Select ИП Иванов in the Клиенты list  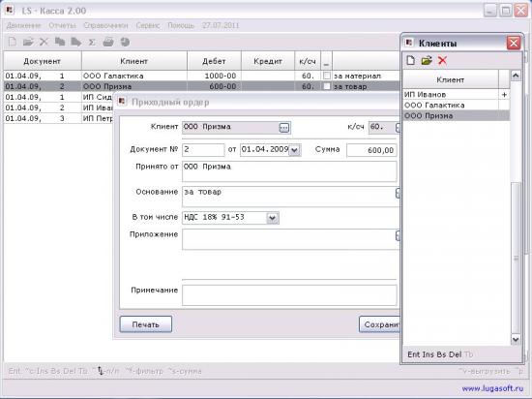pos(451,94)
